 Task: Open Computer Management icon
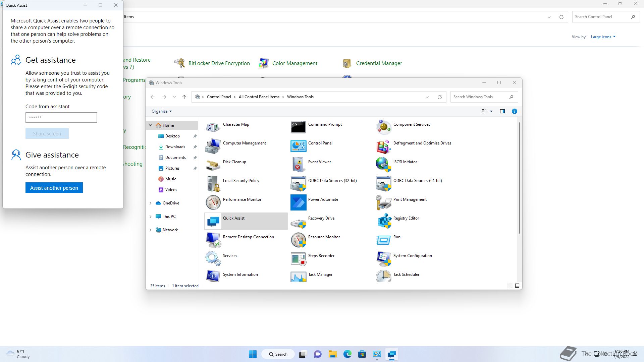213,146
